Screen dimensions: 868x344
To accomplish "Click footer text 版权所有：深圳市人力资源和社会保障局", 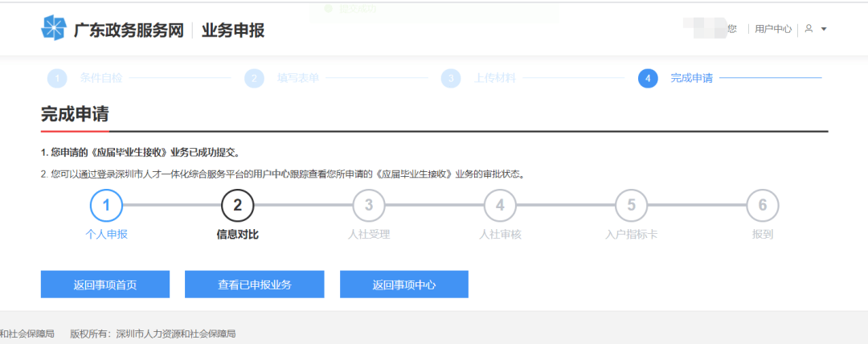I will (x=153, y=334).
